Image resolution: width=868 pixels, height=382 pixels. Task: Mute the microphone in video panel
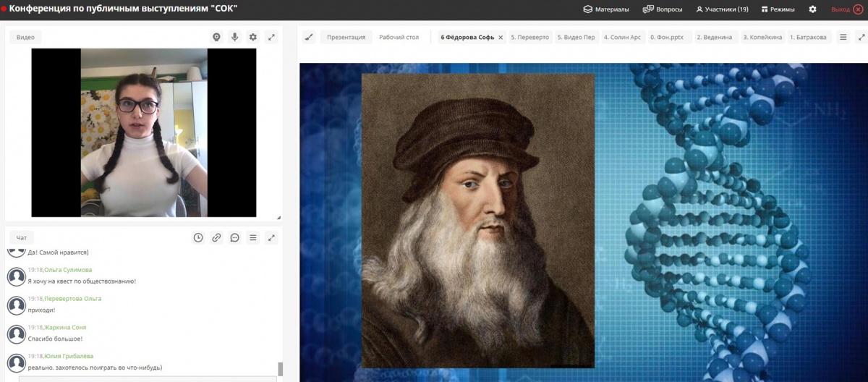click(234, 37)
